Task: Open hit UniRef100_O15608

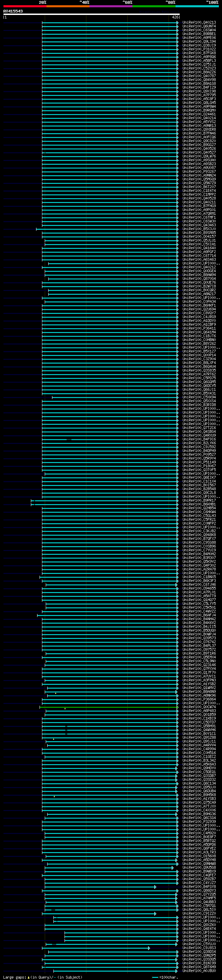Action: [x=199, y=856]
